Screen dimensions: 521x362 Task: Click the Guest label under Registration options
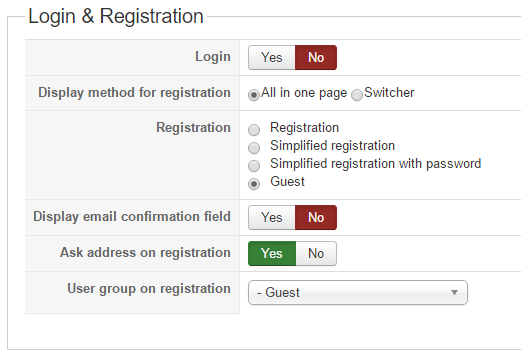click(x=287, y=182)
